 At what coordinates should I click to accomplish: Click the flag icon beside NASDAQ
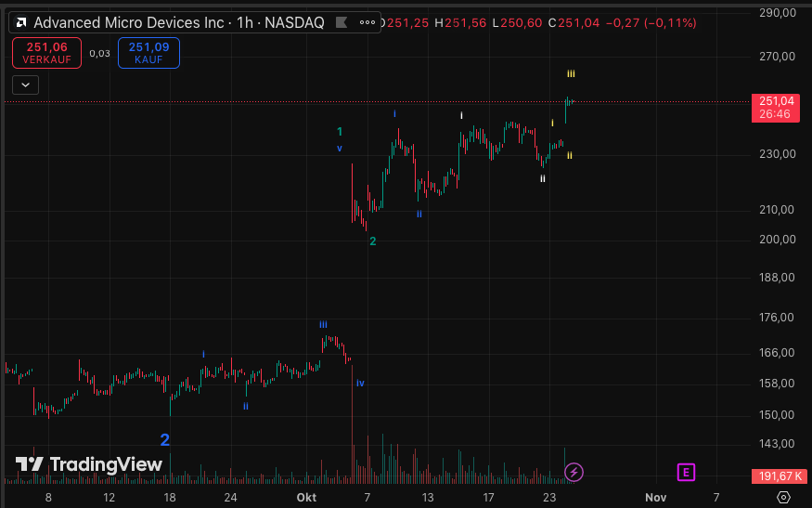(342, 22)
